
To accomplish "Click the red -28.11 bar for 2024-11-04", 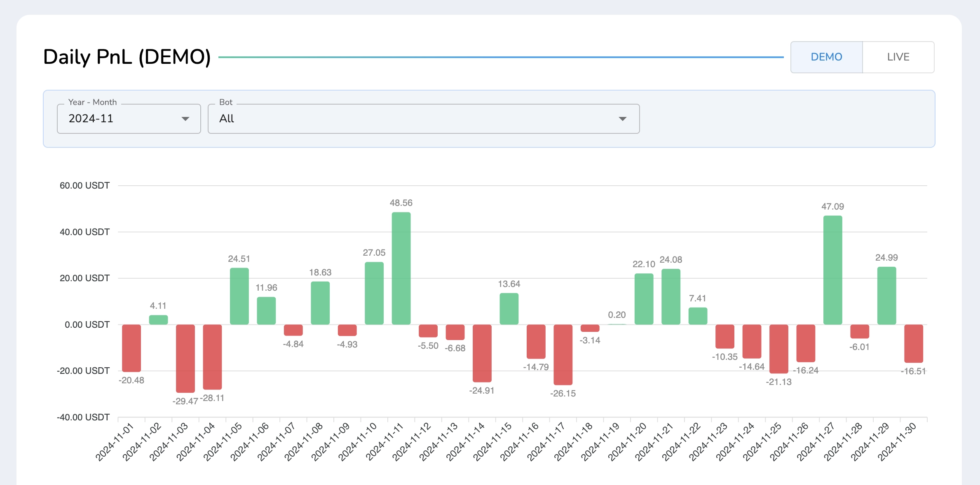I will (212, 357).
